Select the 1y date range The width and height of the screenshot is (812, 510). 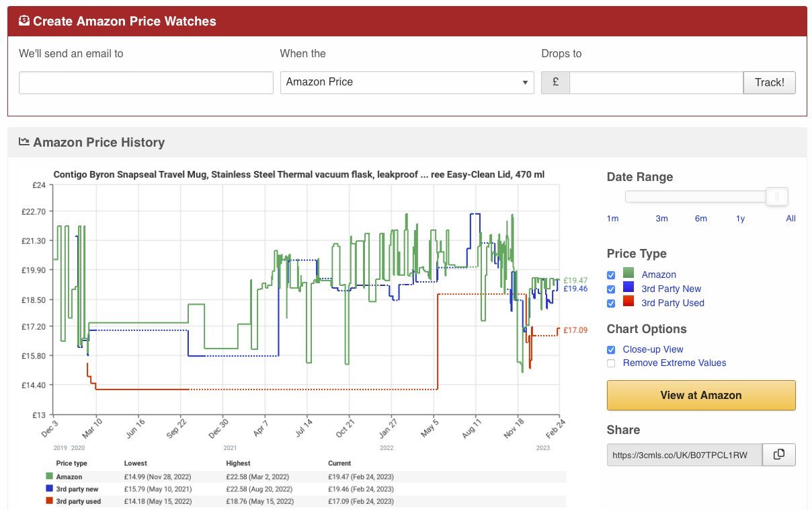tap(739, 218)
